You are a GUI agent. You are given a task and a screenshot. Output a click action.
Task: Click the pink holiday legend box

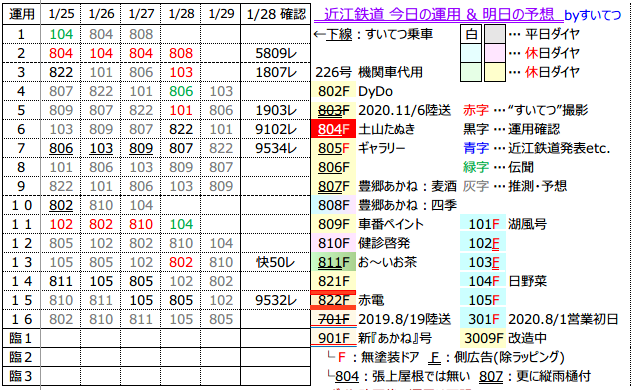point(495,53)
